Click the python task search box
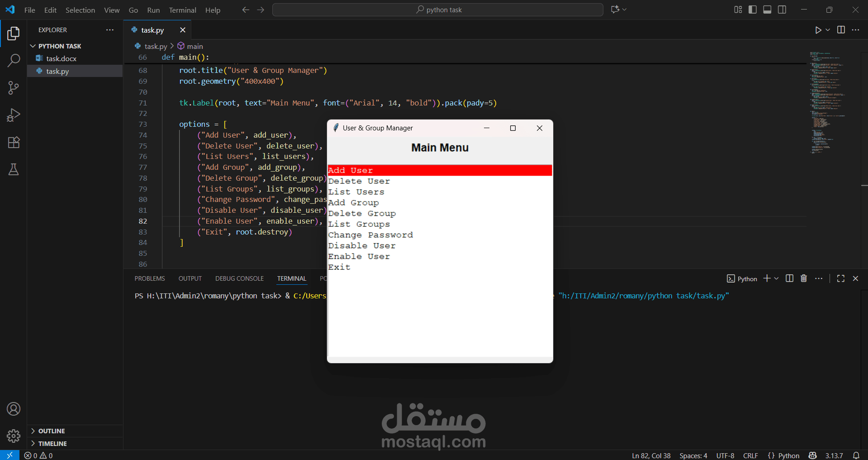Image resolution: width=868 pixels, height=460 pixels. (x=437, y=10)
